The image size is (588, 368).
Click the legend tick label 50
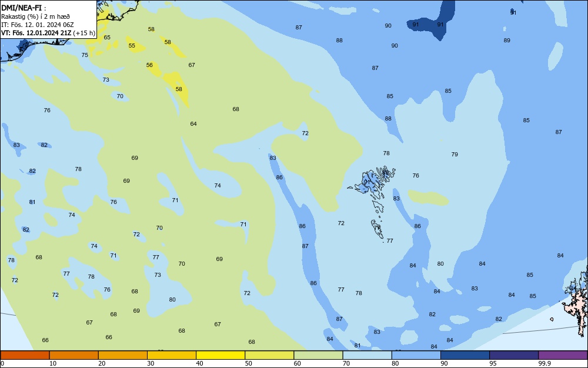pos(248,363)
